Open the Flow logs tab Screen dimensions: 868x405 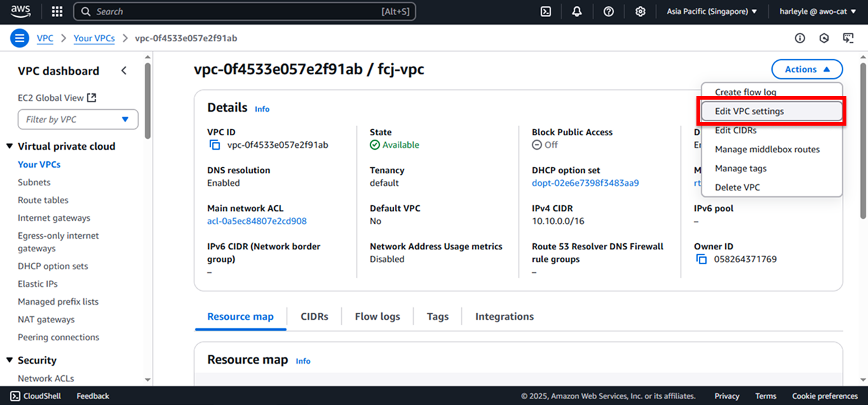(x=377, y=316)
